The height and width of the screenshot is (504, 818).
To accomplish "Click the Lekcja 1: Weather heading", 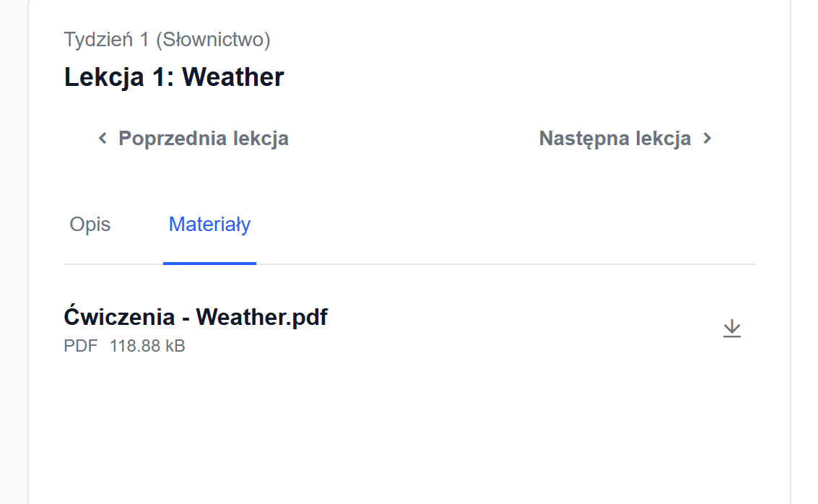I will pos(174,77).
